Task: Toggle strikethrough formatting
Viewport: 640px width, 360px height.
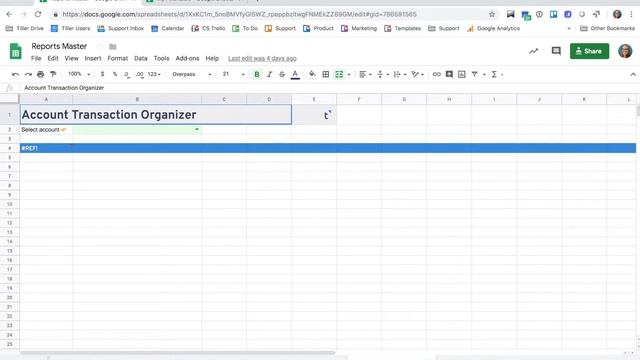Action: 282,74
